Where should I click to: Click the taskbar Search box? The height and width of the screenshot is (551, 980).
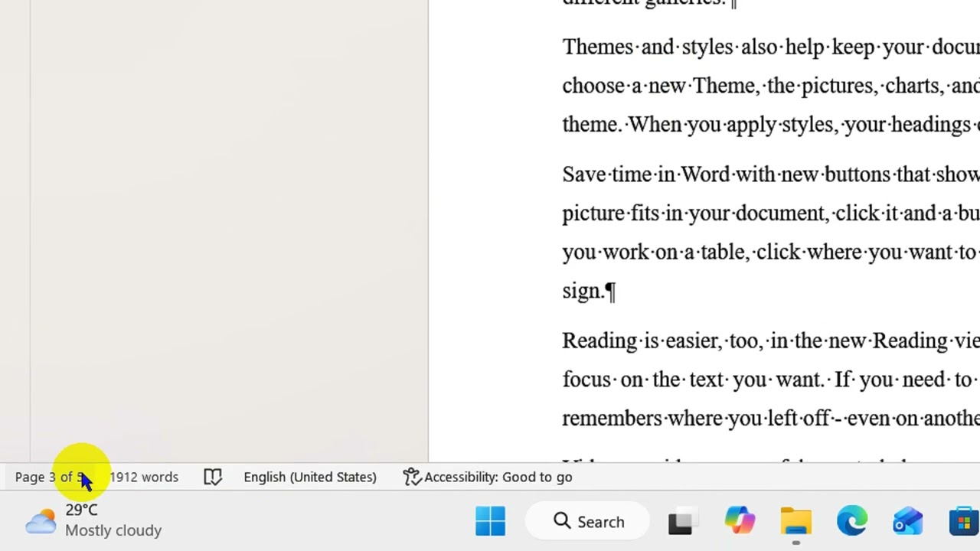[587, 522]
